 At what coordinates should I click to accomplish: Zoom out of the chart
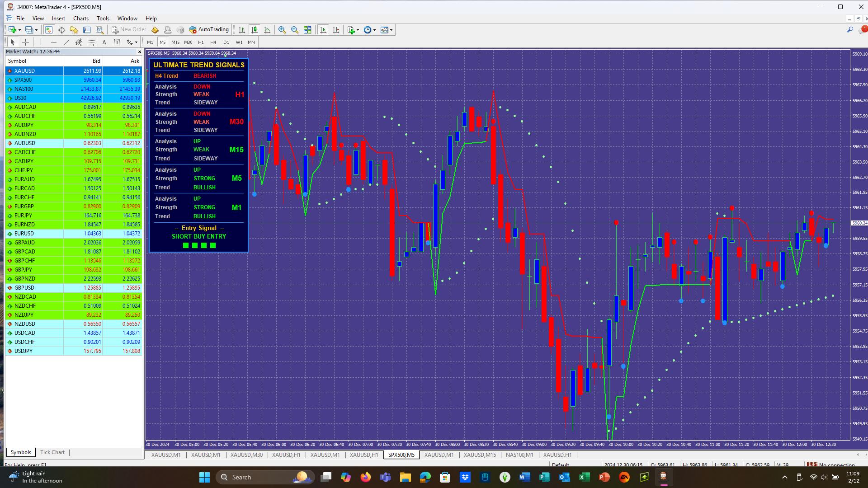[295, 30]
